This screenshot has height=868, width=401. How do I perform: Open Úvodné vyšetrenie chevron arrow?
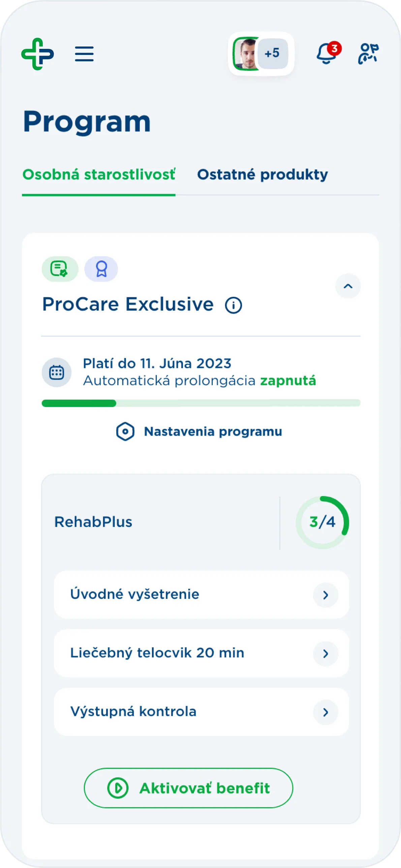326,595
